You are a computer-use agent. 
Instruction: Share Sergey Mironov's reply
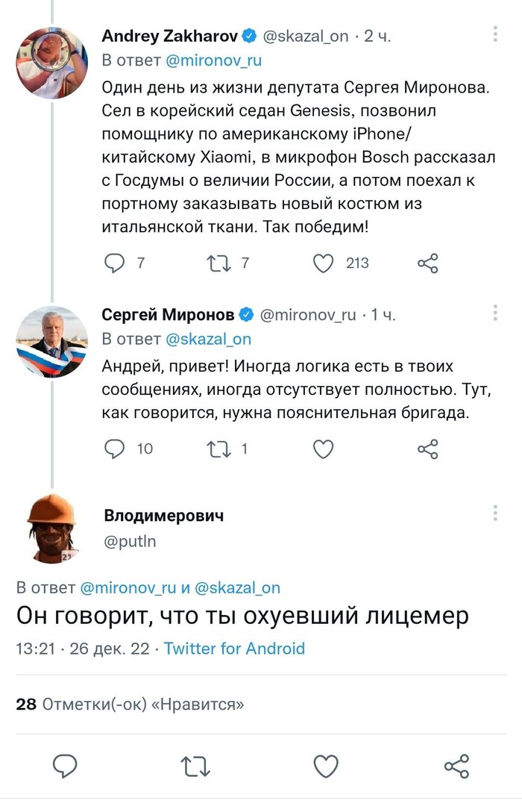pos(430,449)
